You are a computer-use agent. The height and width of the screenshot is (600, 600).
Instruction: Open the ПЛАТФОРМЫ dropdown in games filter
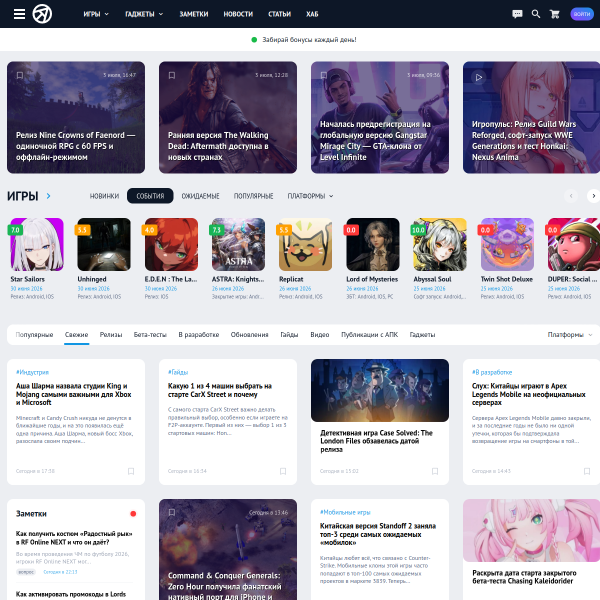(x=310, y=196)
